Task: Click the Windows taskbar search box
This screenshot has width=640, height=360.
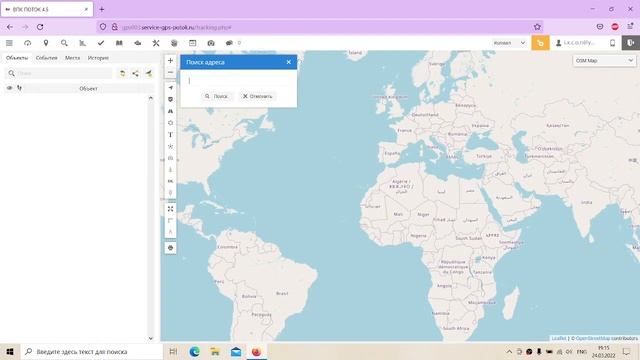Action: 92,351
